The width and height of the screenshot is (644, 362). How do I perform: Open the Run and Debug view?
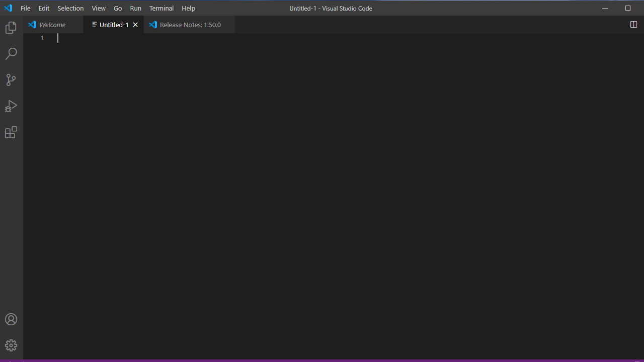tap(11, 106)
